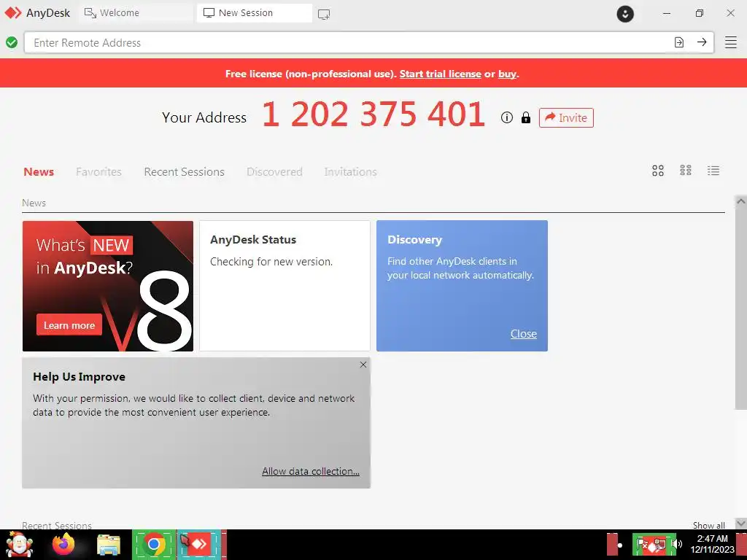
Task: Click the network tray icon
Action: click(x=659, y=544)
